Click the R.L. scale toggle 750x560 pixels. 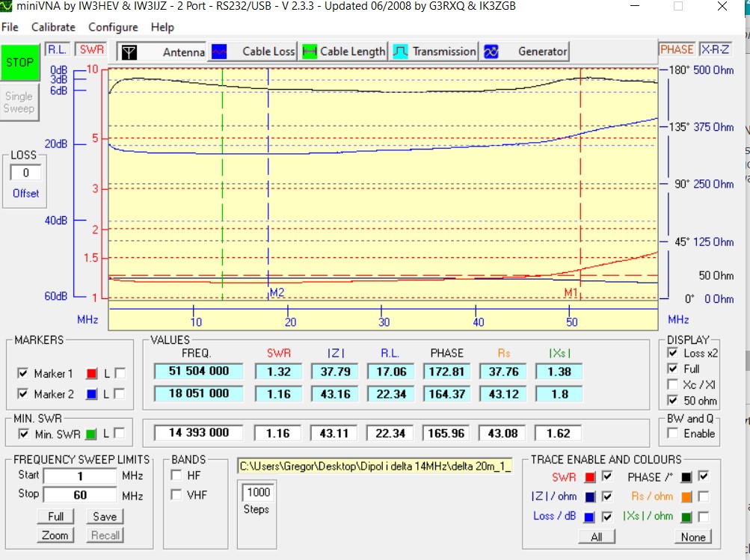tap(58, 49)
